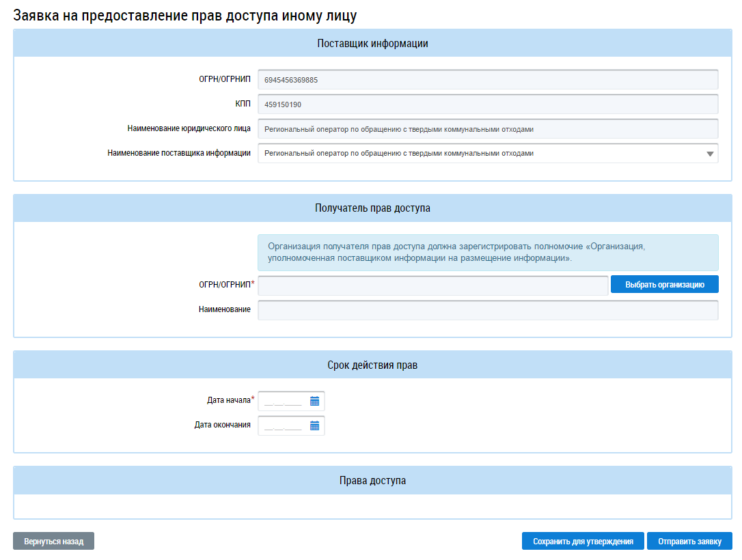
Task: Select the Наименование юридического лица field
Action: point(487,129)
